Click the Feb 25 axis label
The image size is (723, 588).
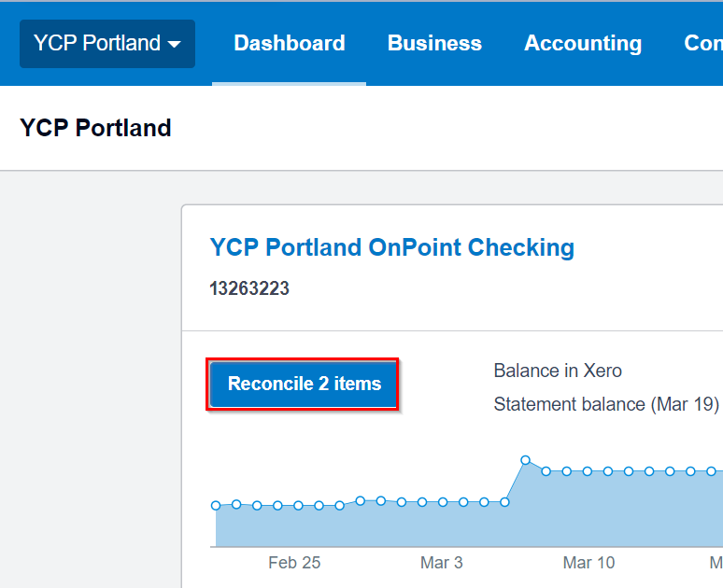point(294,563)
